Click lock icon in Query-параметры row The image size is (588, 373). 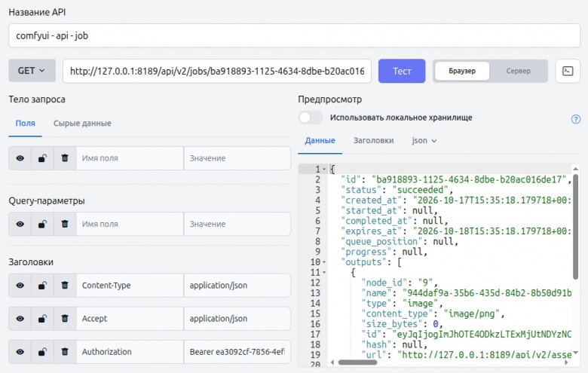point(42,224)
